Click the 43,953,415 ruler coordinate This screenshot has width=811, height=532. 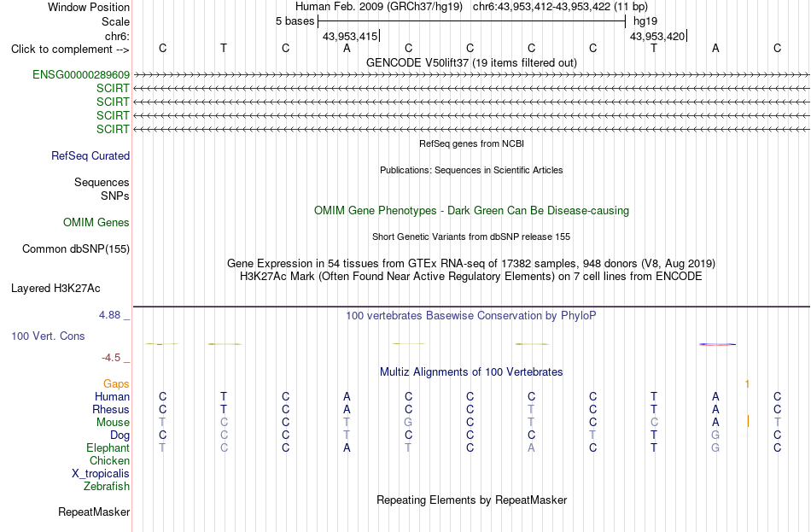350,36
